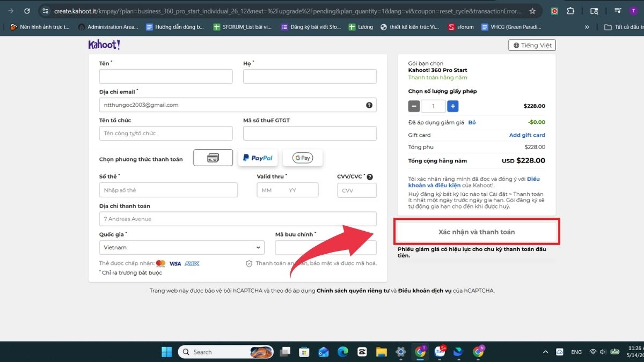Open Task View on taskbar
Image resolution: width=644 pixels, height=362 pixels.
click(x=285, y=352)
